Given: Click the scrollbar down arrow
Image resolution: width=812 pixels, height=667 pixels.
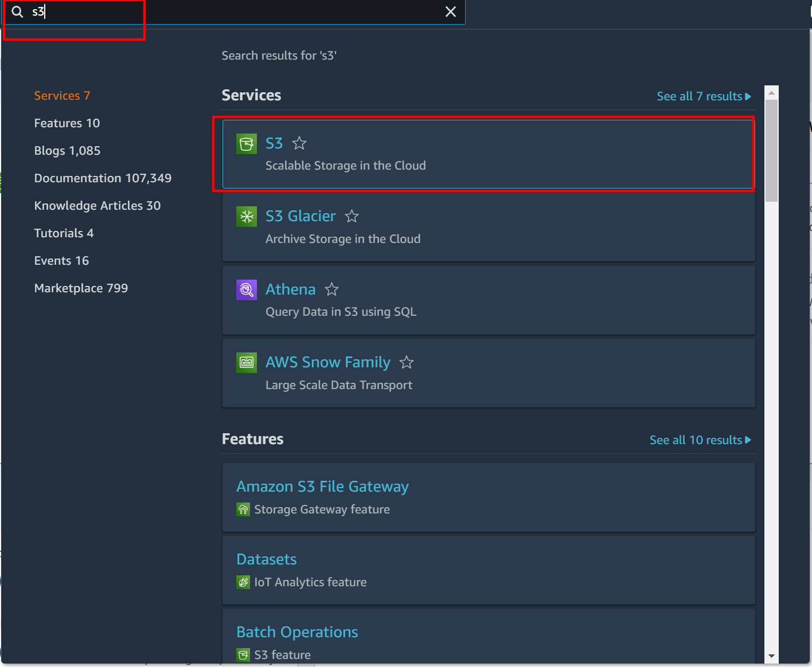Looking at the screenshot, I should point(771,656).
